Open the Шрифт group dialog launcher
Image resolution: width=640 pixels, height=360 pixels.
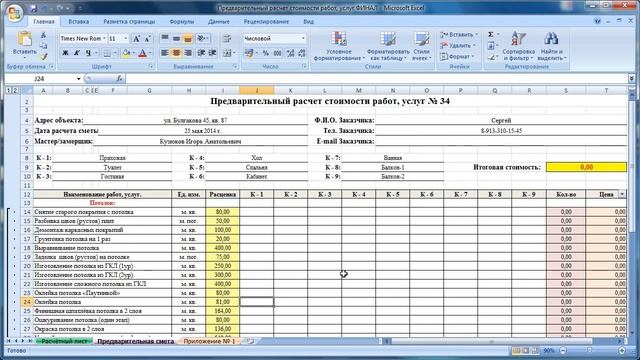click(x=151, y=66)
